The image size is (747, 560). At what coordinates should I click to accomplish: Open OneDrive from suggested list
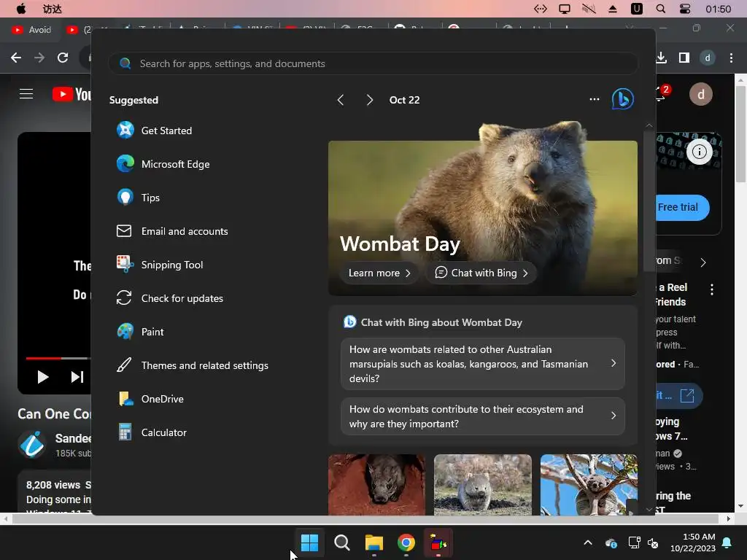coord(150,399)
